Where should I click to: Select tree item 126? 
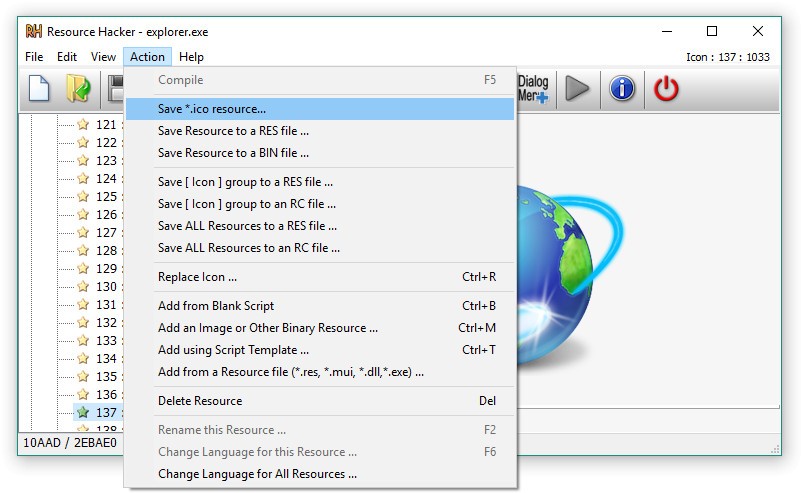pyautogui.click(x=107, y=215)
